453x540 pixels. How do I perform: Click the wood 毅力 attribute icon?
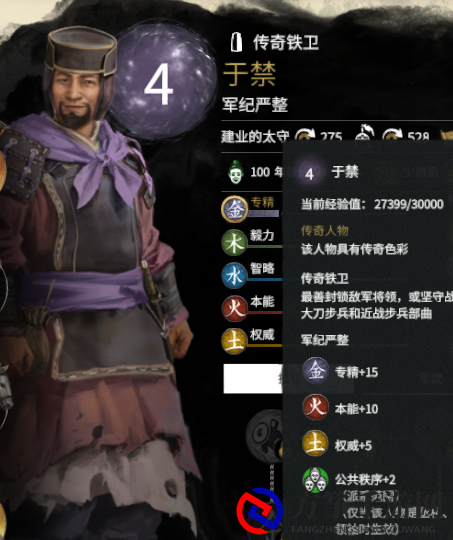tap(234, 242)
